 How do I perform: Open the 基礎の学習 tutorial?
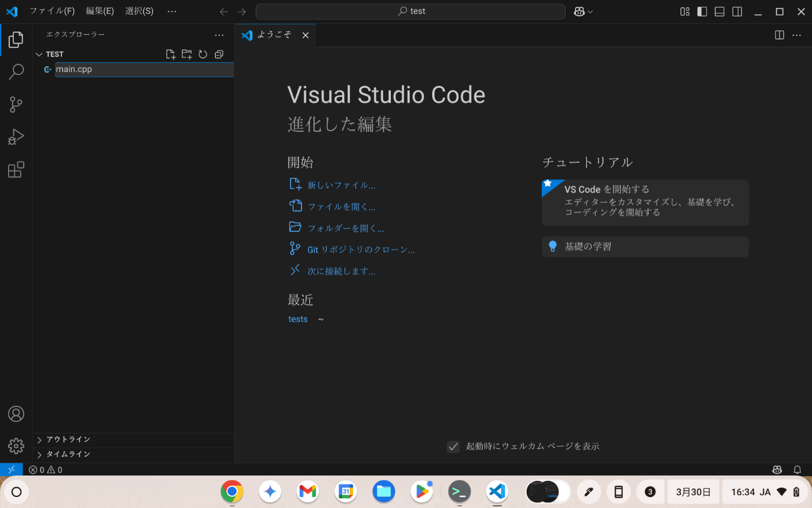645,247
